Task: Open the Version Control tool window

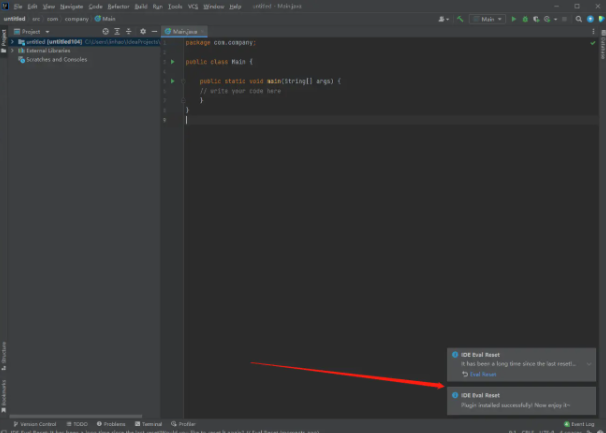Action: pyautogui.click(x=35, y=424)
